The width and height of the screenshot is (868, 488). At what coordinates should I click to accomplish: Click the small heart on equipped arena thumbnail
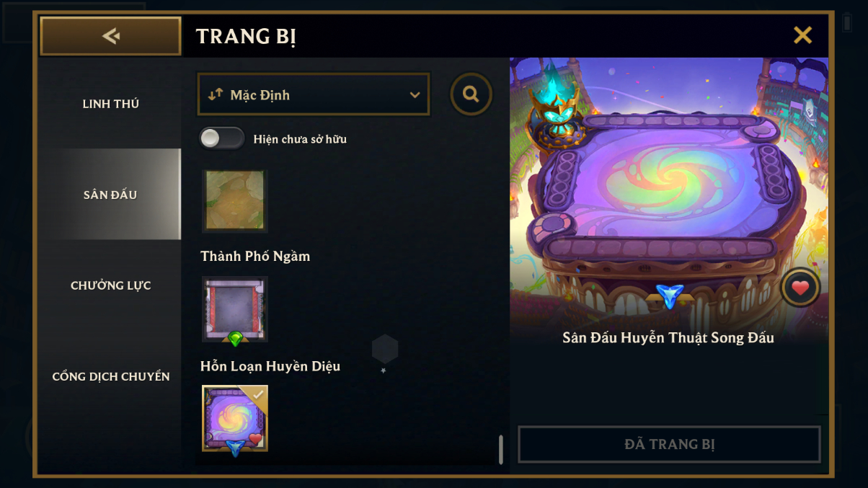[255, 438]
